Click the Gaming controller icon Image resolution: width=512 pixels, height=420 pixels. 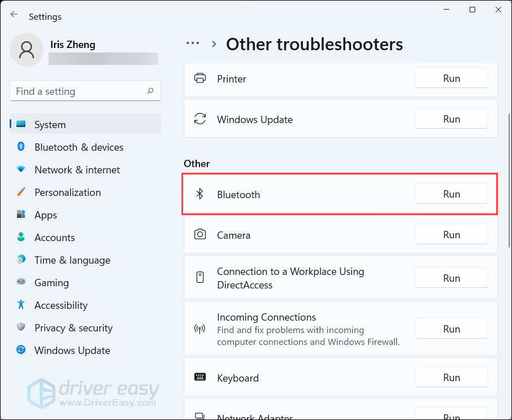(x=21, y=282)
